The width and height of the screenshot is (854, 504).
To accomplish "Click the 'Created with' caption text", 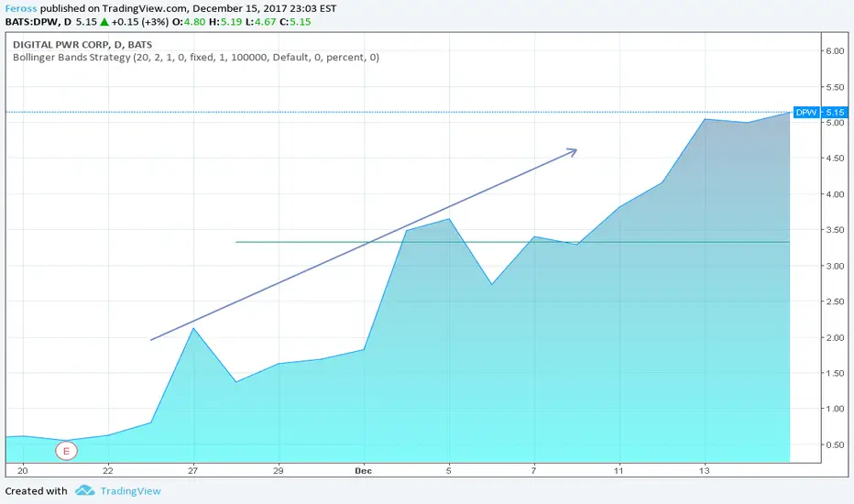I will click(x=36, y=491).
